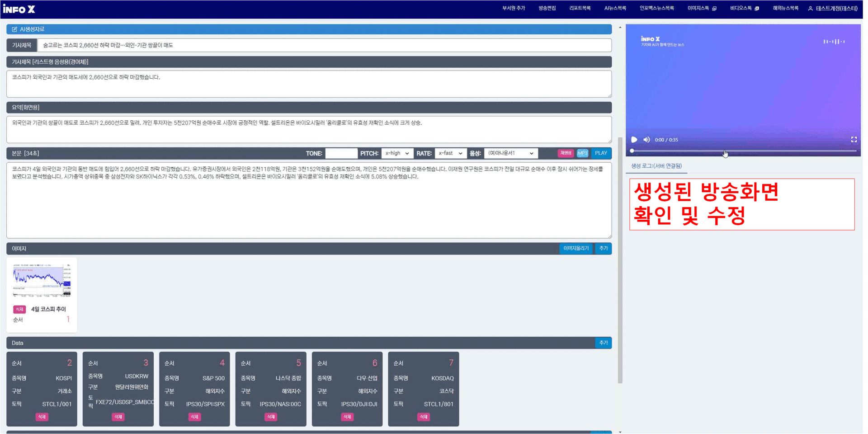
Task: Open the AI뉴스목록 menu
Action: [615, 8]
